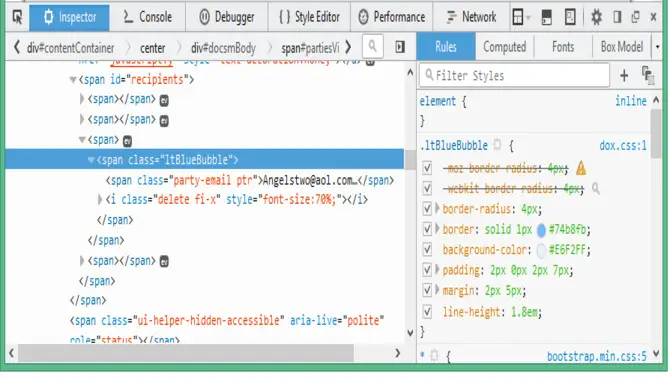Open dox.css:1 source link

623,146
